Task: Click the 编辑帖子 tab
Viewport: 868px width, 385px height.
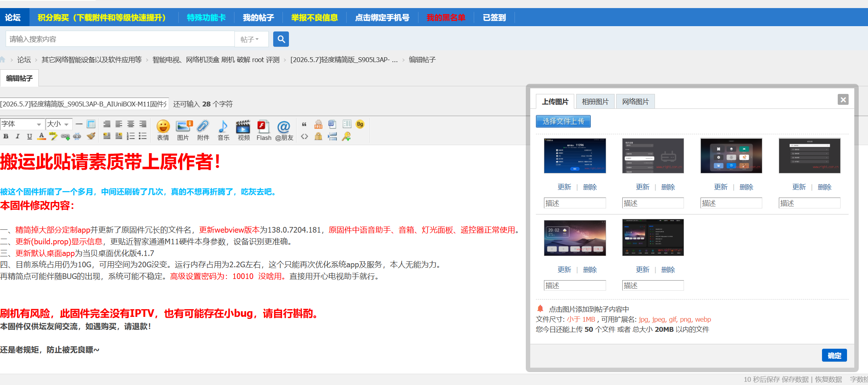Action: point(19,78)
